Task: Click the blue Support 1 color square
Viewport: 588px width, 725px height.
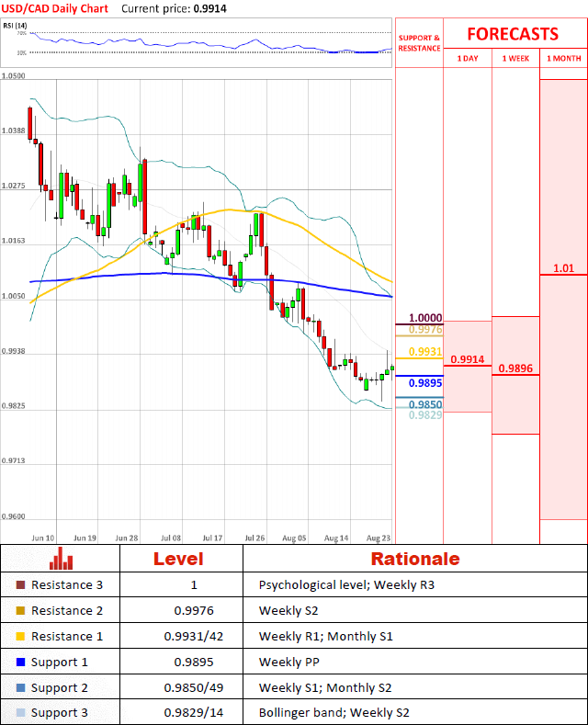Action: click(x=21, y=663)
